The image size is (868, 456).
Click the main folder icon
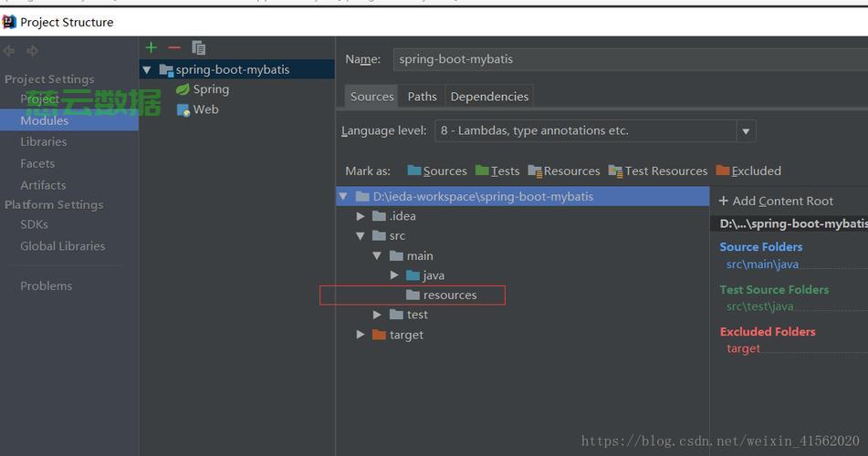pos(396,255)
